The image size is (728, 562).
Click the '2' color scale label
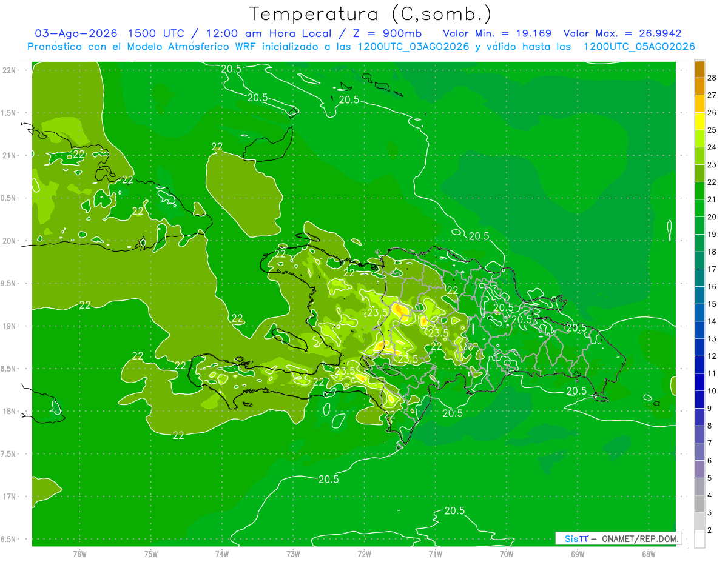pos(710,530)
